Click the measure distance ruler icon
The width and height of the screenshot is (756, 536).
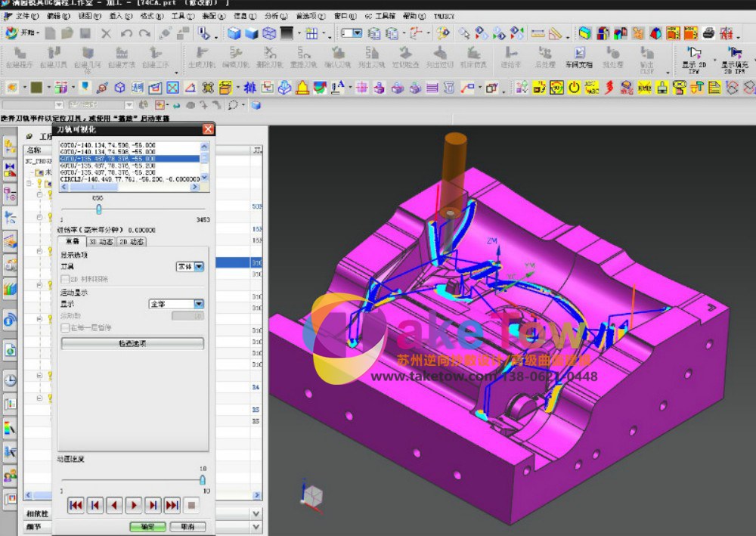(538, 33)
